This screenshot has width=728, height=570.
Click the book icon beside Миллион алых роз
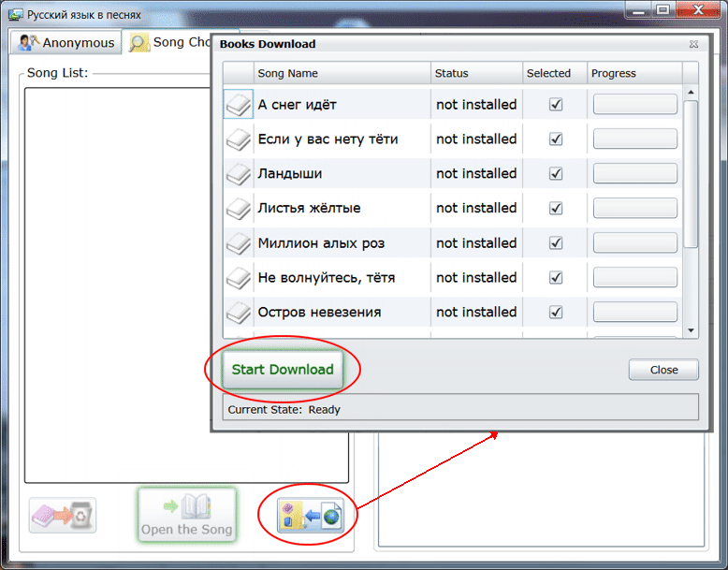pos(239,243)
